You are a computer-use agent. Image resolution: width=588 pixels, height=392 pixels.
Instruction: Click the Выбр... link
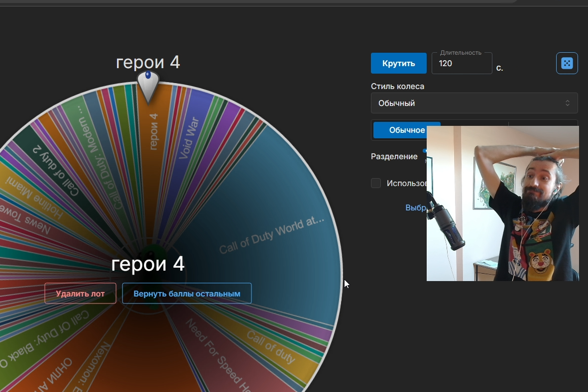[x=416, y=207]
